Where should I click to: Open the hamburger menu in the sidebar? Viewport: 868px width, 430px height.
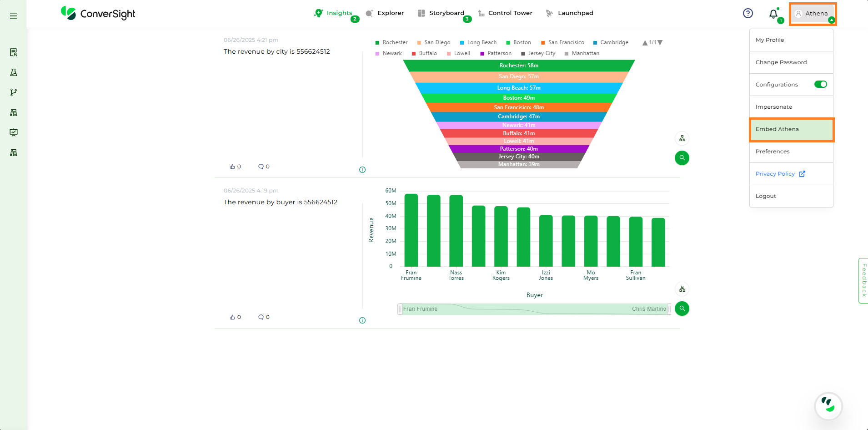(14, 16)
